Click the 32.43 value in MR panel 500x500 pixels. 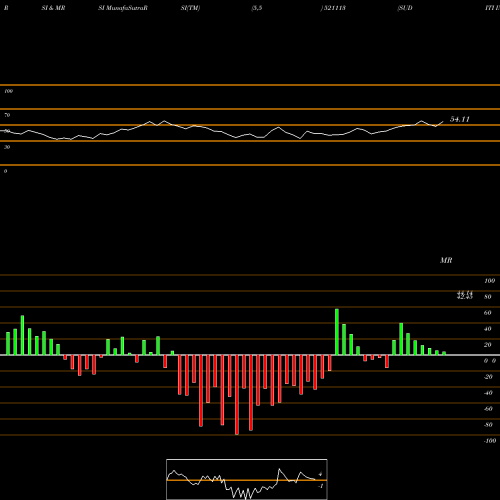click(x=465, y=297)
